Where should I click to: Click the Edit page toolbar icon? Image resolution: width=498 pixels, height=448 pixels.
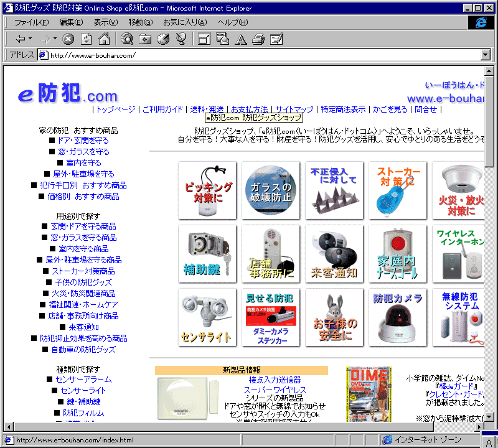276,39
